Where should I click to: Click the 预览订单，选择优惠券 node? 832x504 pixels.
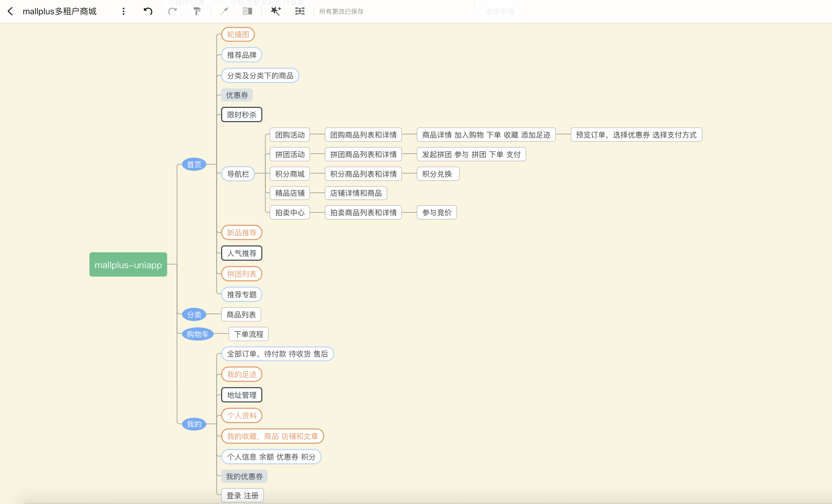[636, 135]
